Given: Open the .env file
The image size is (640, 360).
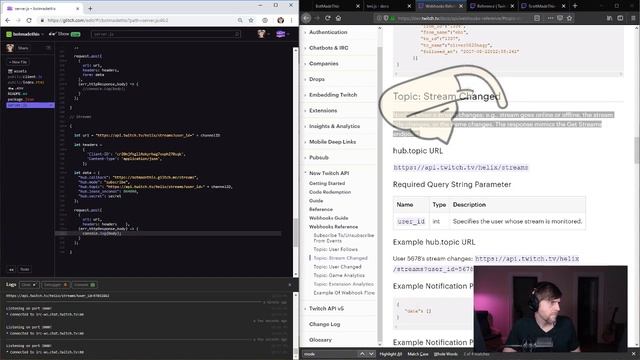Looking at the screenshot, I should click(x=16, y=88).
